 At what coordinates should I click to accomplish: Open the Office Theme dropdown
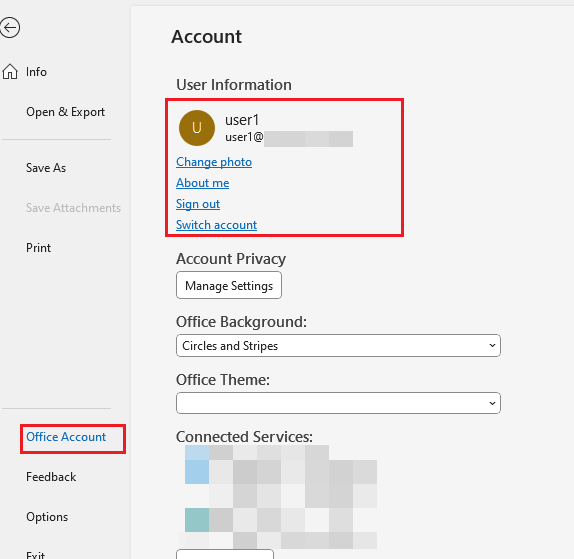point(338,403)
